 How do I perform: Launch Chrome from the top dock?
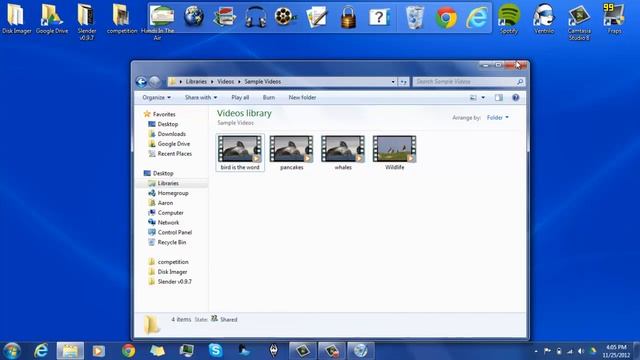[x=446, y=18]
